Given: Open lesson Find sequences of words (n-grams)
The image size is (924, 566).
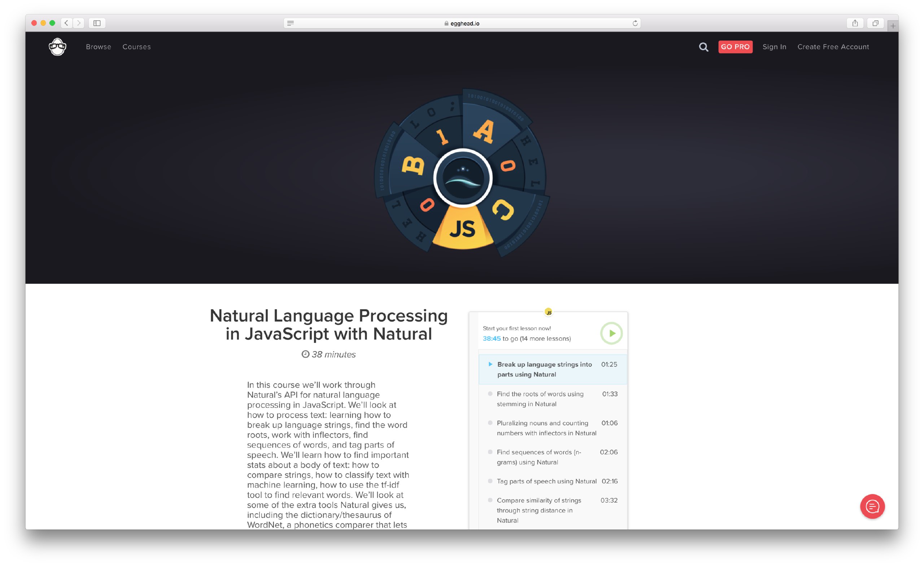Looking at the screenshot, I should [553, 457].
